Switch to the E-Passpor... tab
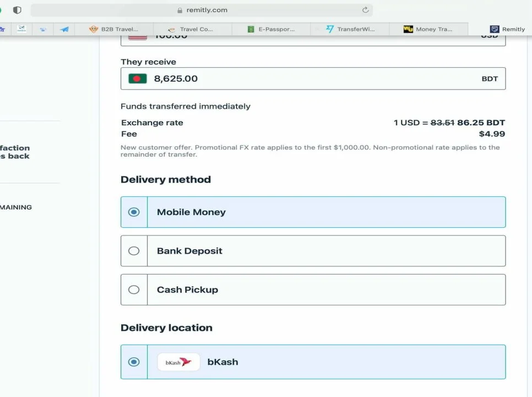 [271, 29]
